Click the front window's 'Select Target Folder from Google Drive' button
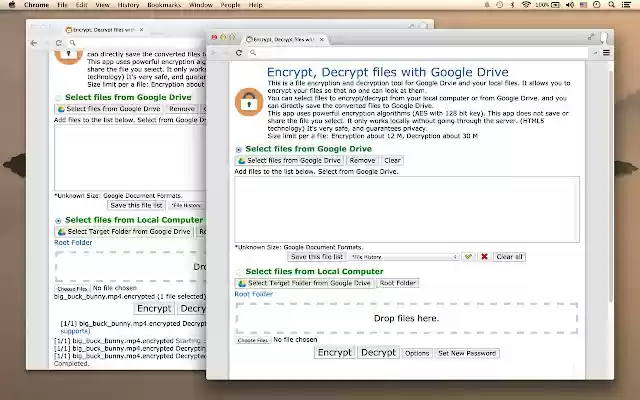Screen dimensions: 640x400 click(x=304, y=283)
